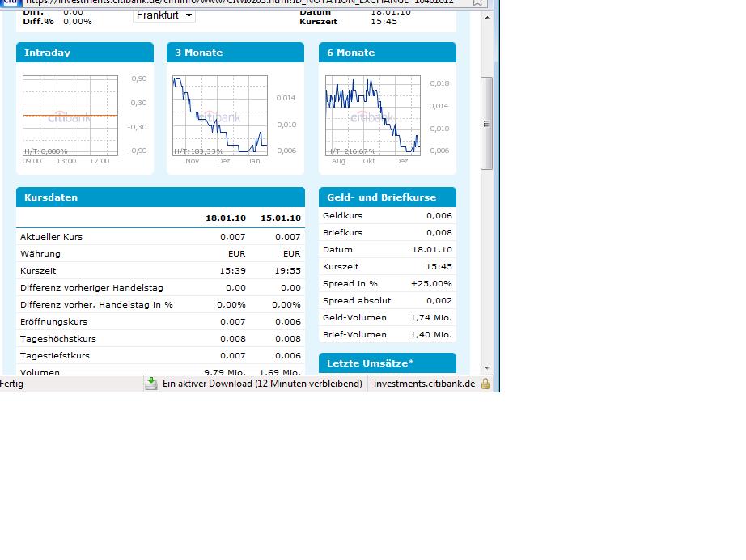The image size is (746, 560).
Task: Click the bookmark star in address bar
Action: 477,3
